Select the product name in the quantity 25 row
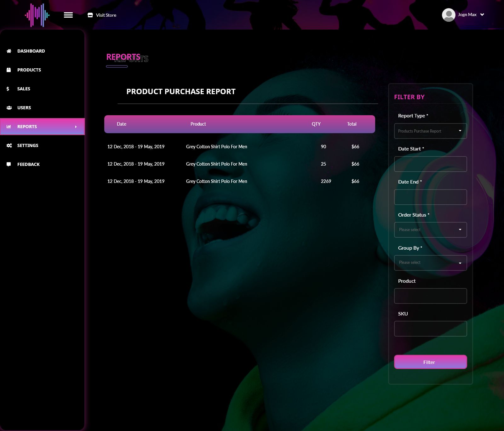Screen dimensions: 504x431 click(x=217, y=164)
